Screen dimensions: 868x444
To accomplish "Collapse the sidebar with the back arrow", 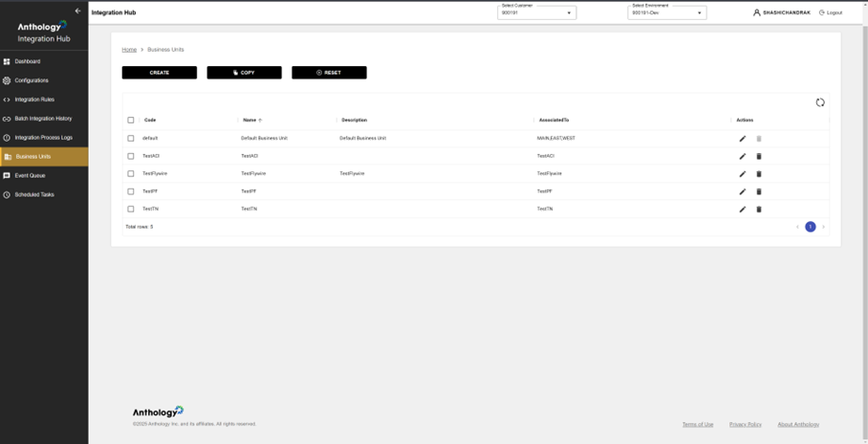I will 78,11.
